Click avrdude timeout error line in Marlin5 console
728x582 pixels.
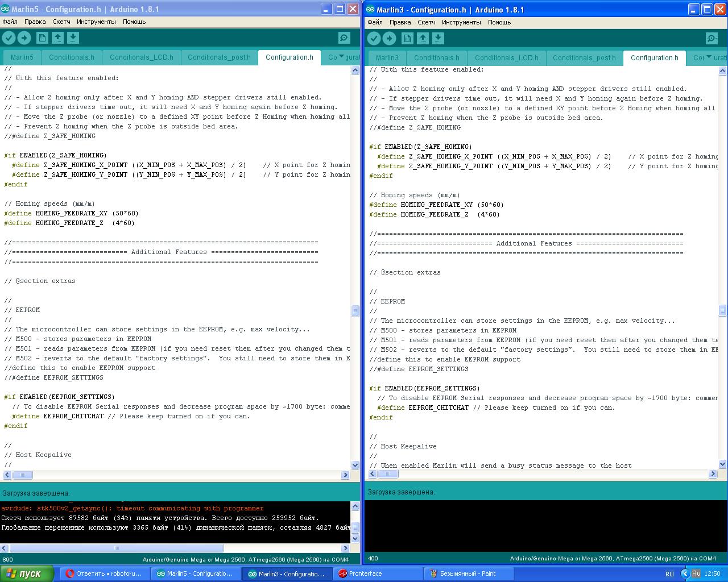point(133,508)
